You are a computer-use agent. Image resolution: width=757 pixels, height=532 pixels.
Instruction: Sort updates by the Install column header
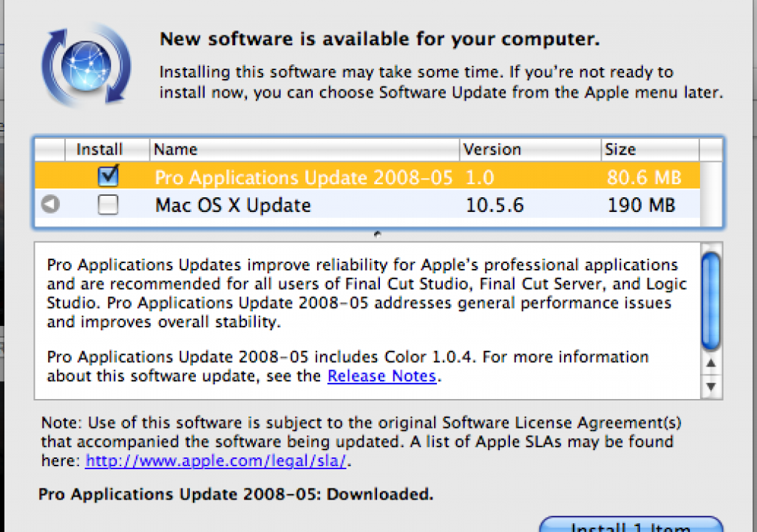(107, 150)
